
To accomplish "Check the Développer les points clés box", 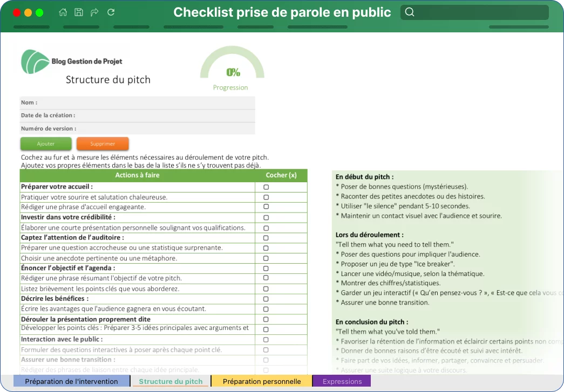I will point(266,329).
